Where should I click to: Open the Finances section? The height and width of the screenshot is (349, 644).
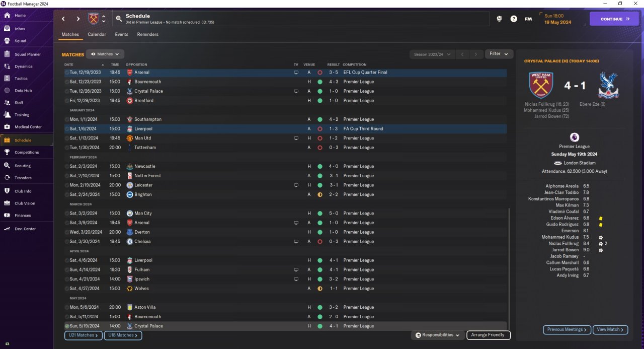23,216
